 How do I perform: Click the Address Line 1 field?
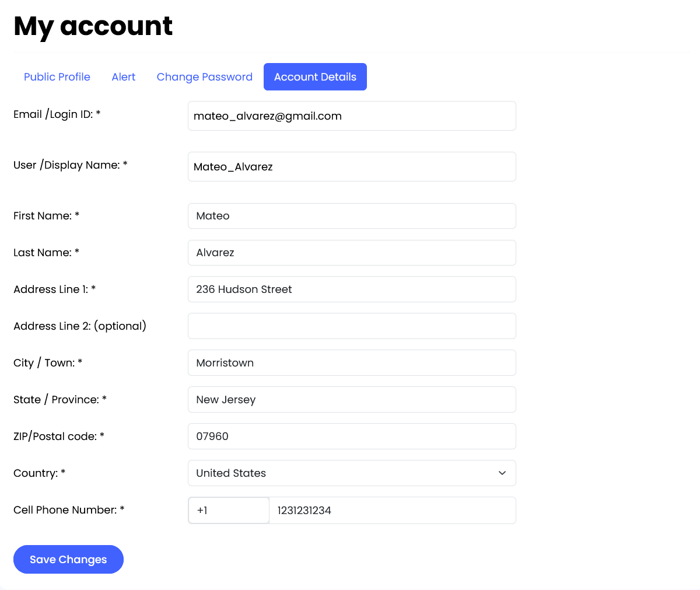(x=351, y=289)
